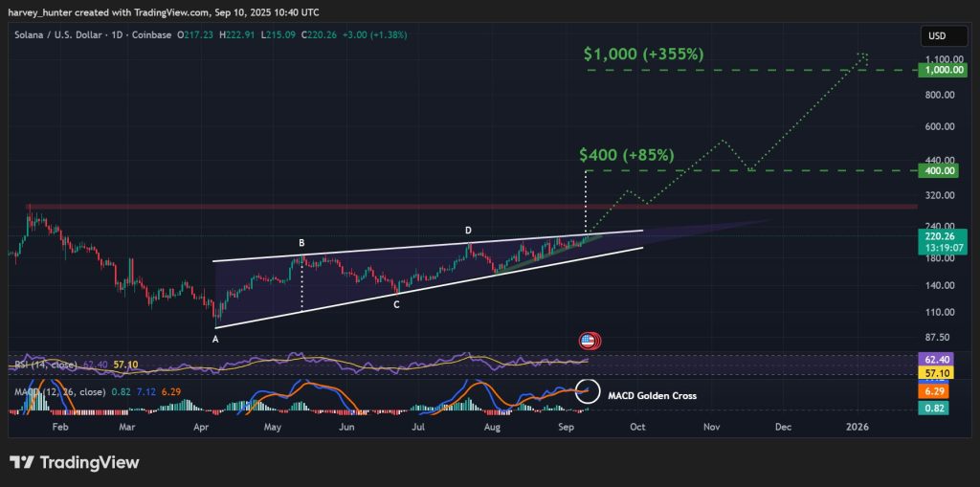The width and height of the screenshot is (980, 487).
Task: Click the 2026 label on time axis
Action: pyautogui.click(x=858, y=427)
